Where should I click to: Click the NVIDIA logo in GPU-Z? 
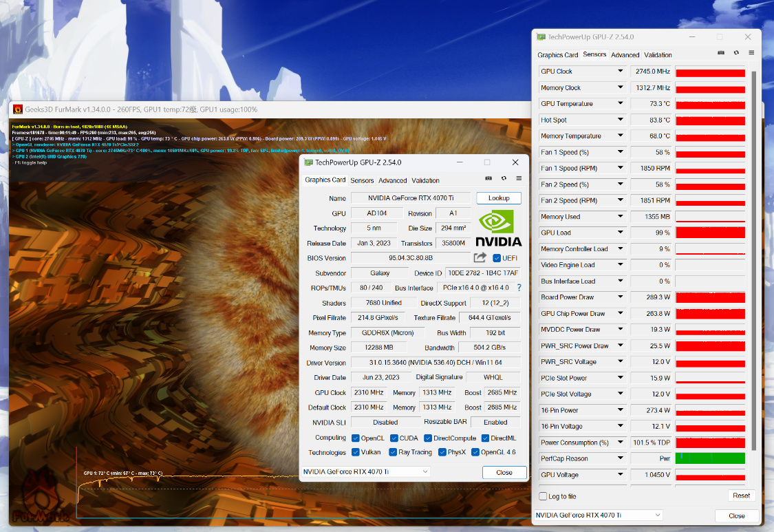(498, 228)
